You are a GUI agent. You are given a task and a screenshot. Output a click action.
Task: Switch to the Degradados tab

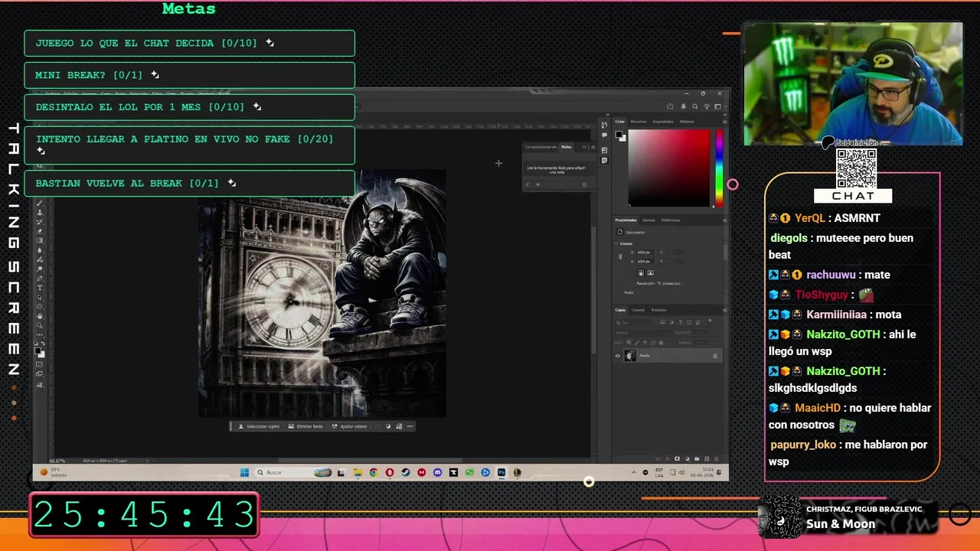click(663, 122)
